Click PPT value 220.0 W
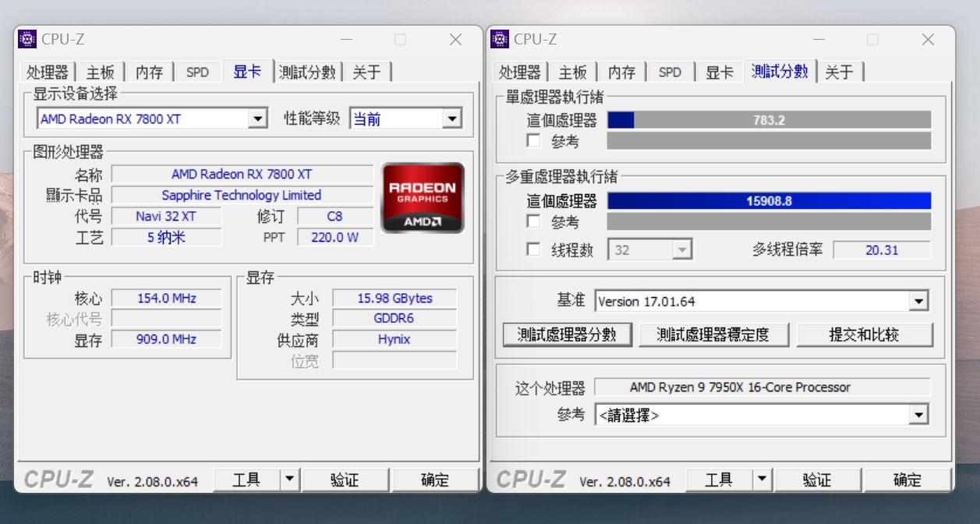 point(335,237)
